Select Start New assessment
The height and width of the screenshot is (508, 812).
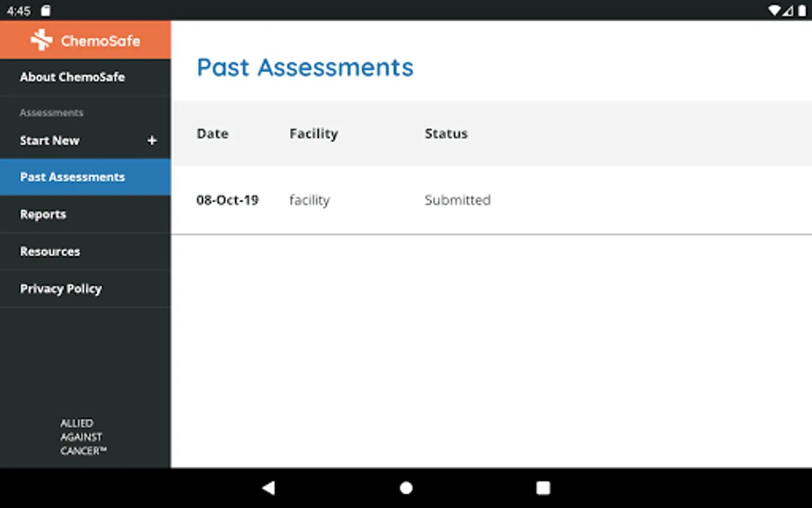(x=85, y=141)
